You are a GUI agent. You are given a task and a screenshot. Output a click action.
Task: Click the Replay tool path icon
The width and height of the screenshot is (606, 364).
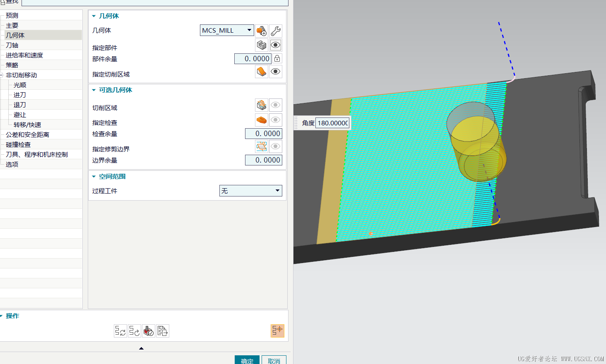pos(135,331)
